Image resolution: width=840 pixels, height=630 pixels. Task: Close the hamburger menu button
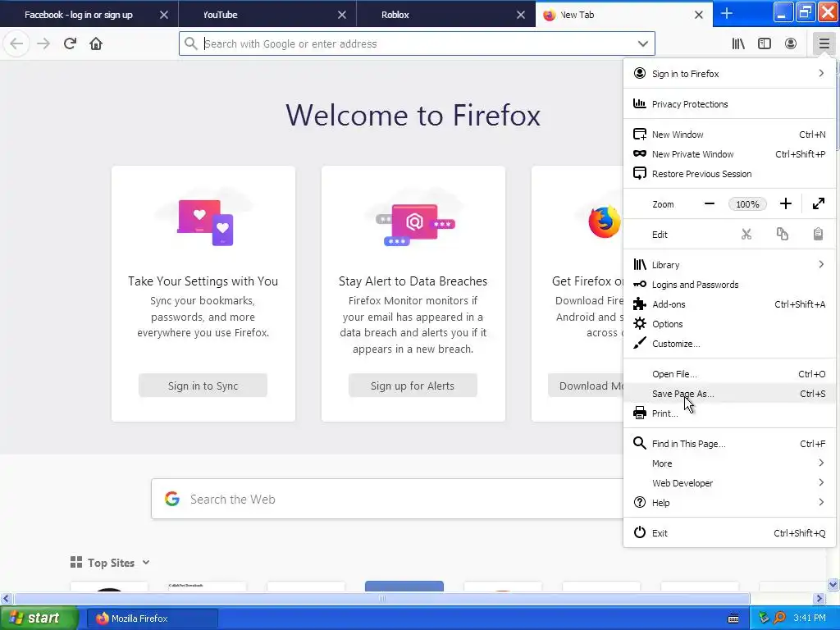point(824,43)
